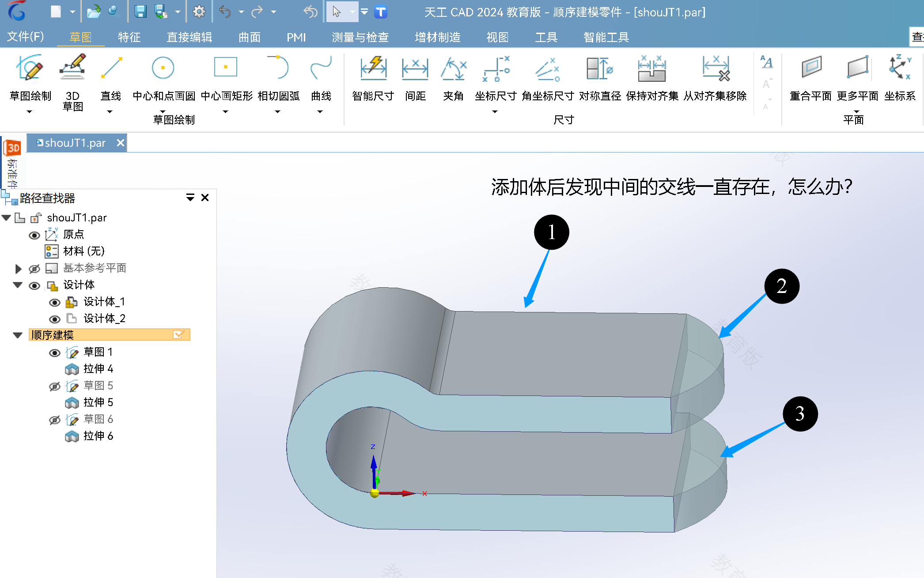
Task: Click the undo arrow icon
Action: pyautogui.click(x=225, y=11)
